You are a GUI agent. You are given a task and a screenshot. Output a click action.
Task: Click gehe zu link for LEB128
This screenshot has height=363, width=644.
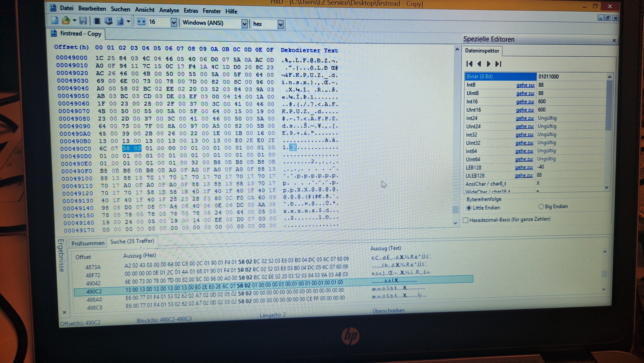524,167
